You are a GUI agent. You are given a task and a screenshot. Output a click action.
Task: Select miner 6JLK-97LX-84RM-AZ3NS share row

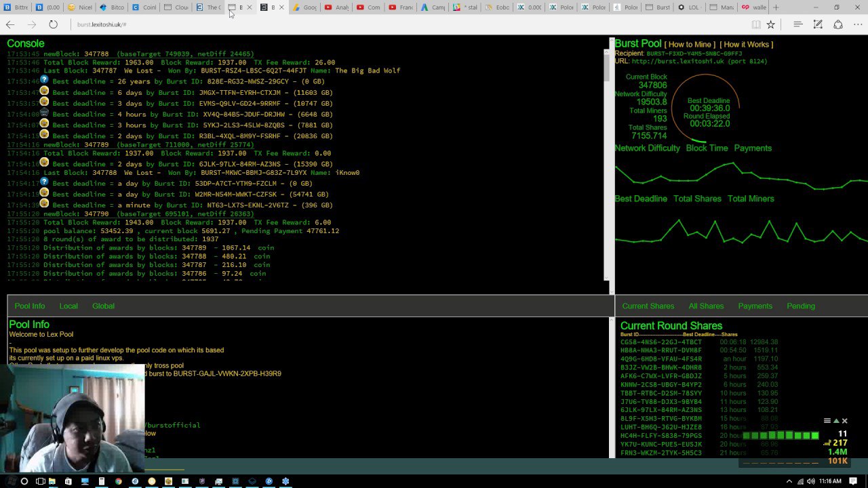699,410
